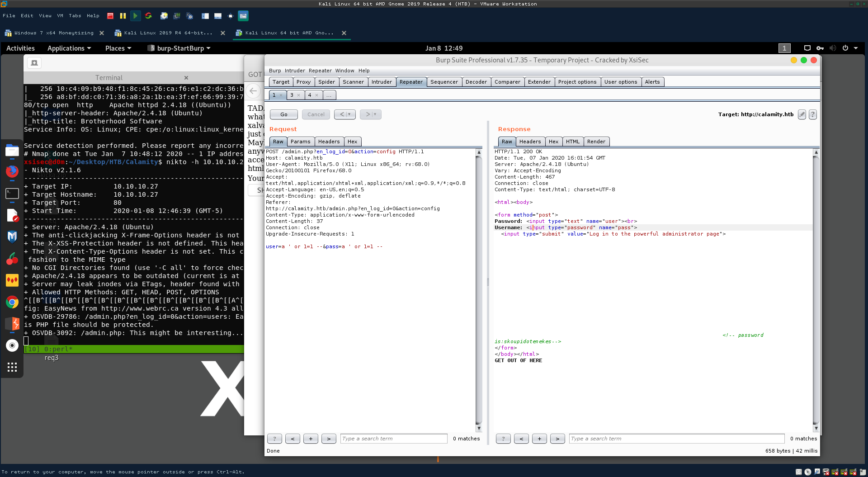The height and width of the screenshot is (477, 868).
Task: Close the Kali Linux 2019 R4 VM tab
Action: [223, 33]
